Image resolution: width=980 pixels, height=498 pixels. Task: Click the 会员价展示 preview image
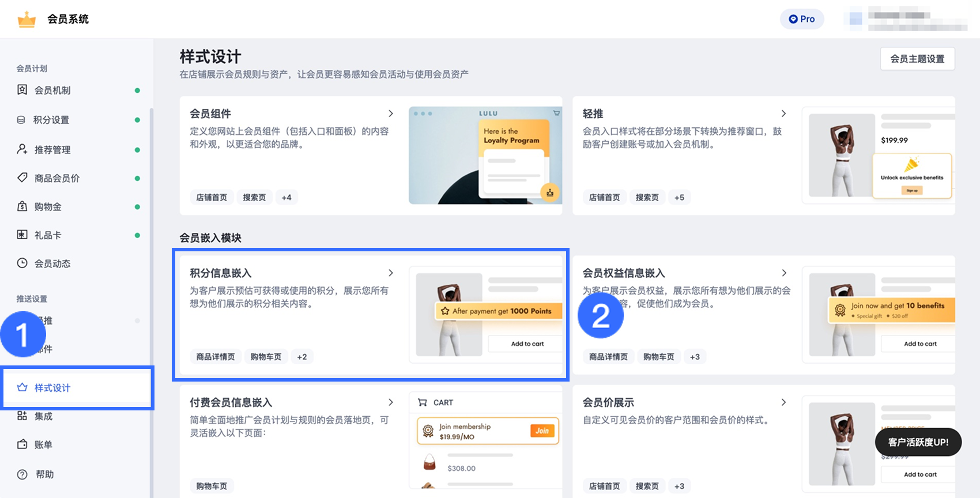pyautogui.click(x=878, y=444)
